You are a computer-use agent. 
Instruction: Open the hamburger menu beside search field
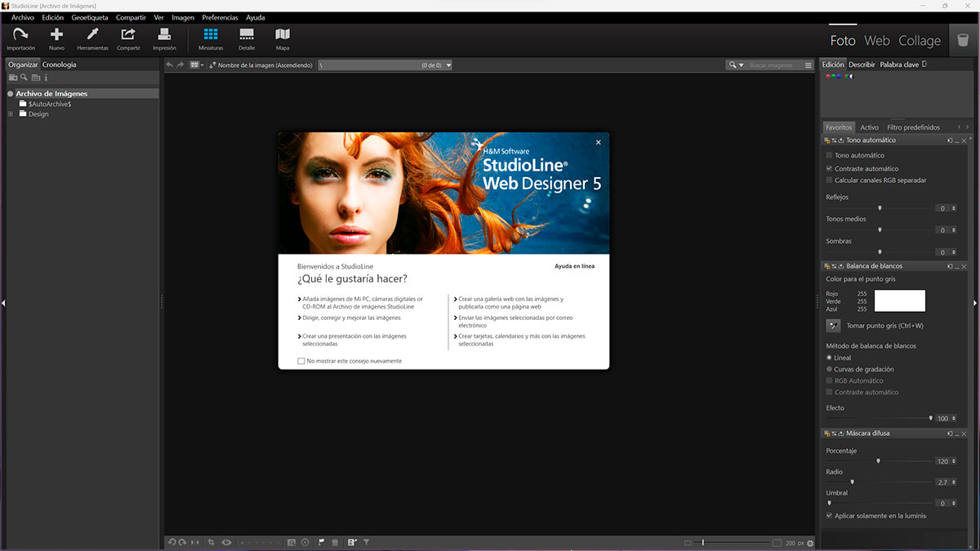click(x=808, y=65)
